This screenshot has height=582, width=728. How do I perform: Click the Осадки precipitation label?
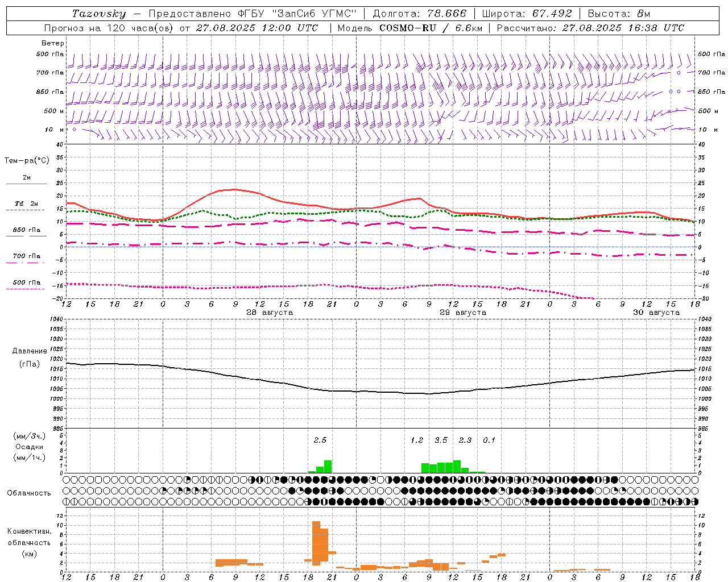coord(30,447)
